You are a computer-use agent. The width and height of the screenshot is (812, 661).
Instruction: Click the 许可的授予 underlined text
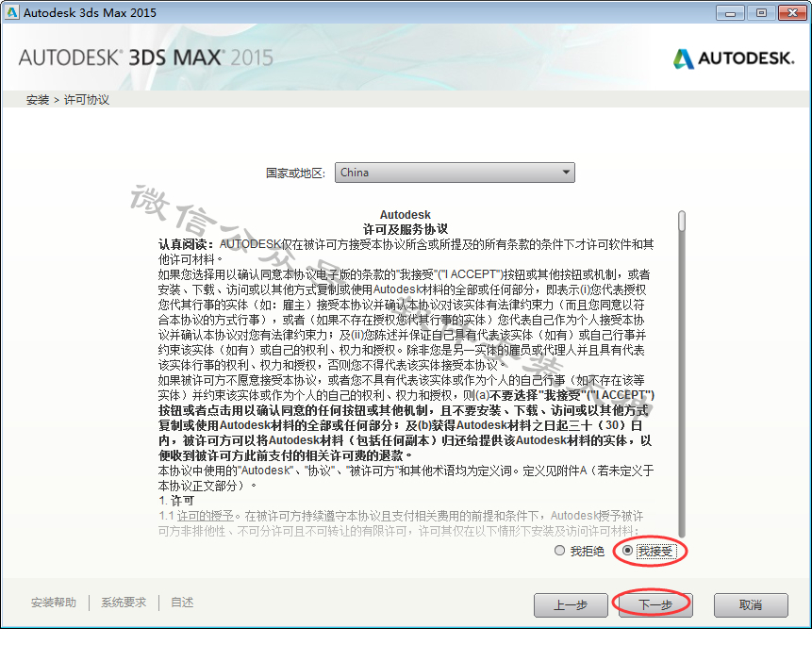point(206,516)
